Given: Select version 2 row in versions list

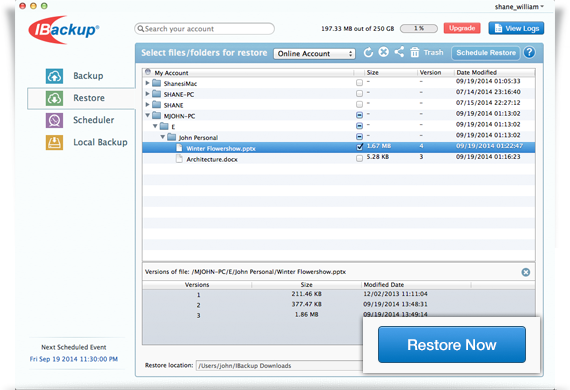Looking at the screenshot, I should [x=338, y=305].
